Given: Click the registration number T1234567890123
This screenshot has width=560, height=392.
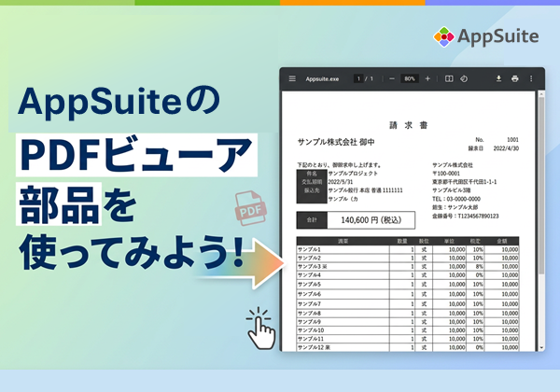Looking at the screenshot, I should coord(478,216).
